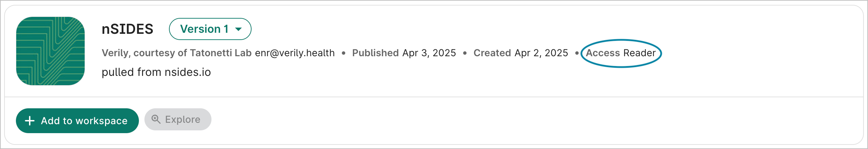This screenshot has height=149, width=868.
Task: Click the Apr 3, 2025 published date
Action: coord(429,53)
